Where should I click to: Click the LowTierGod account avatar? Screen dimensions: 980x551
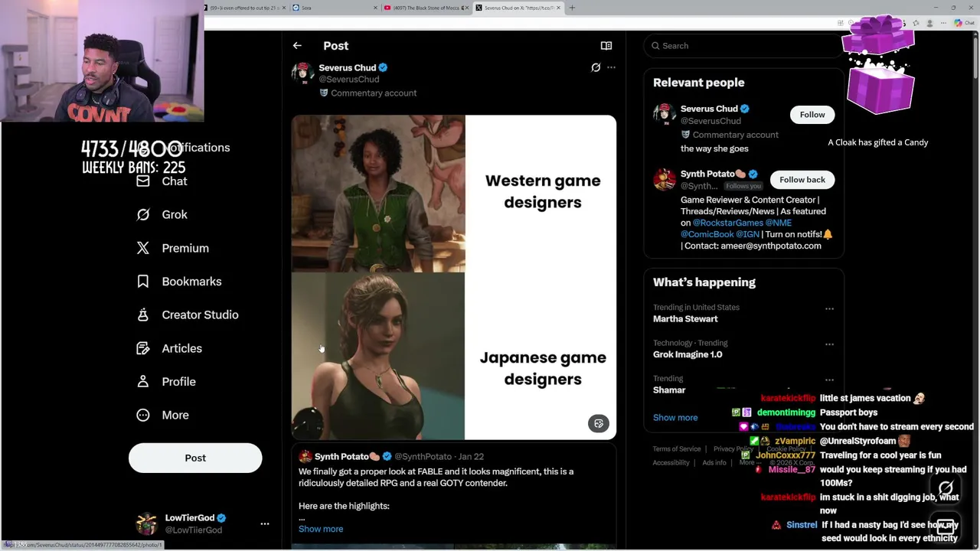pos(146,523)
